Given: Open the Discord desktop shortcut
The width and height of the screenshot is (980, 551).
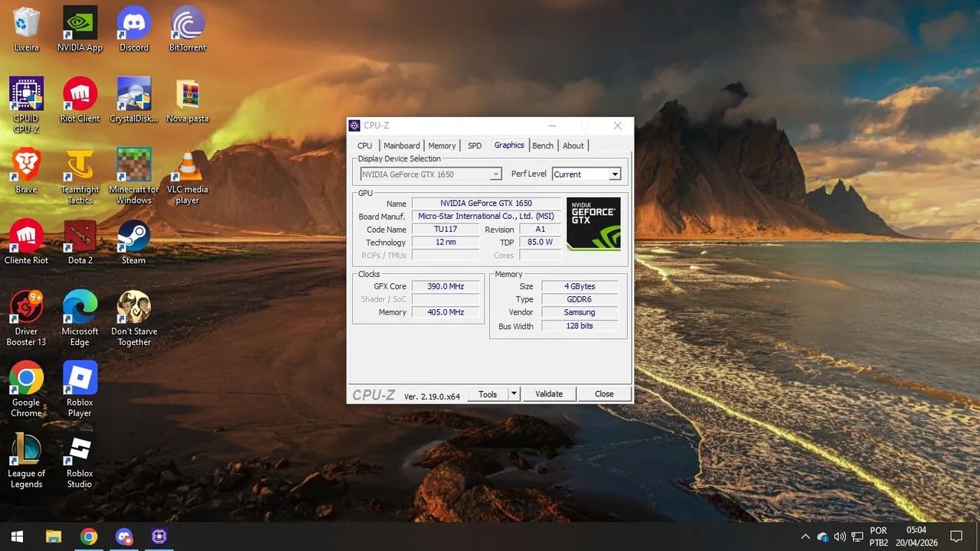Looking at the screenshot, I should click(x=134, y=29).
